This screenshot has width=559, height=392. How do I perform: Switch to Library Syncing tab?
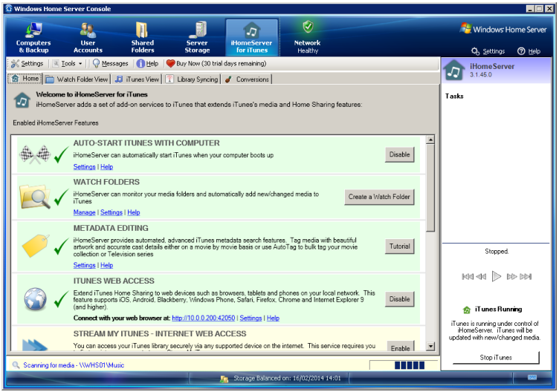pos(191,79)
